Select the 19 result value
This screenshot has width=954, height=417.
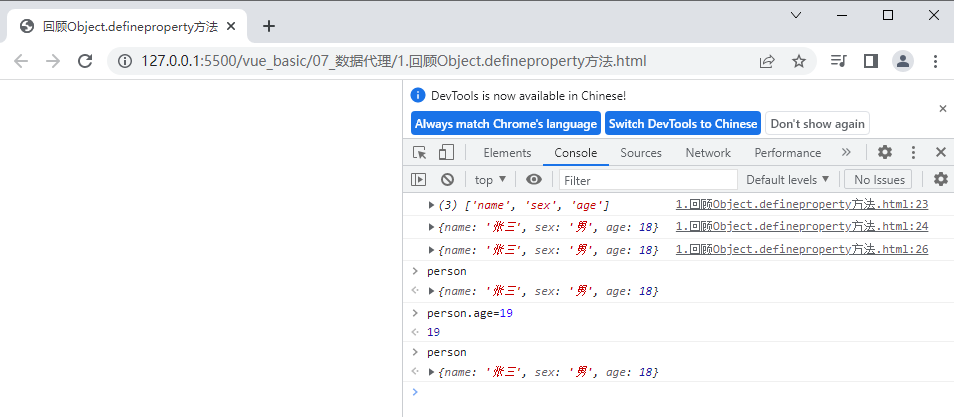434,332
